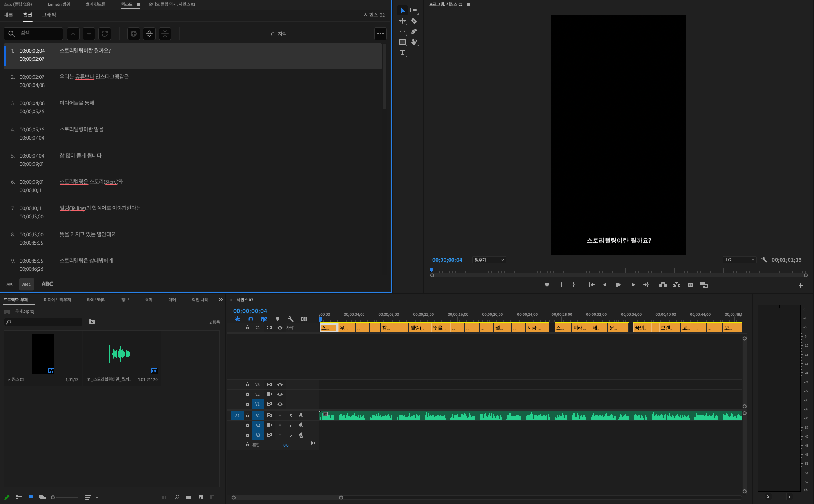Open caption panel three-dot options
This screenshot has width=814, height=504.
pos(381,34)
